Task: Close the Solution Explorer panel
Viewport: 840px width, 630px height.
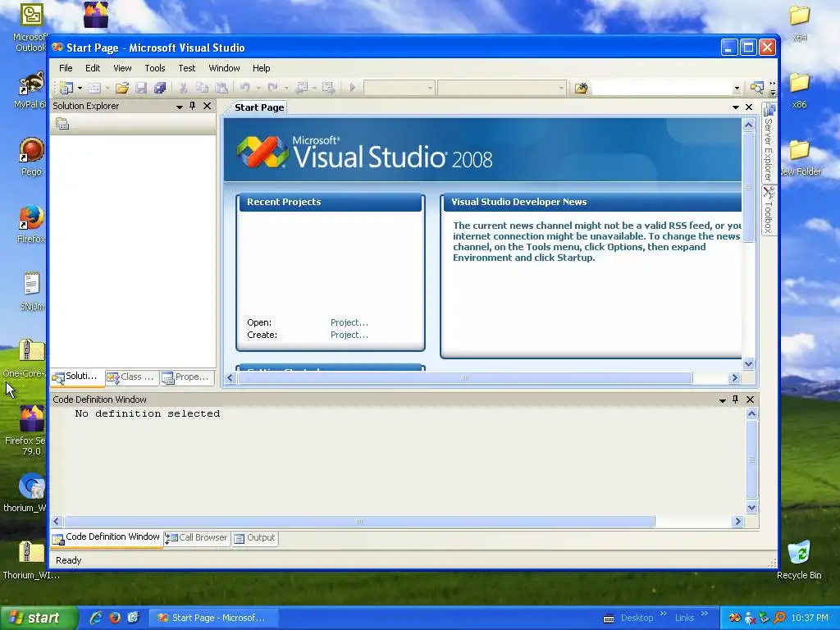Action: (x=207, y=106)
